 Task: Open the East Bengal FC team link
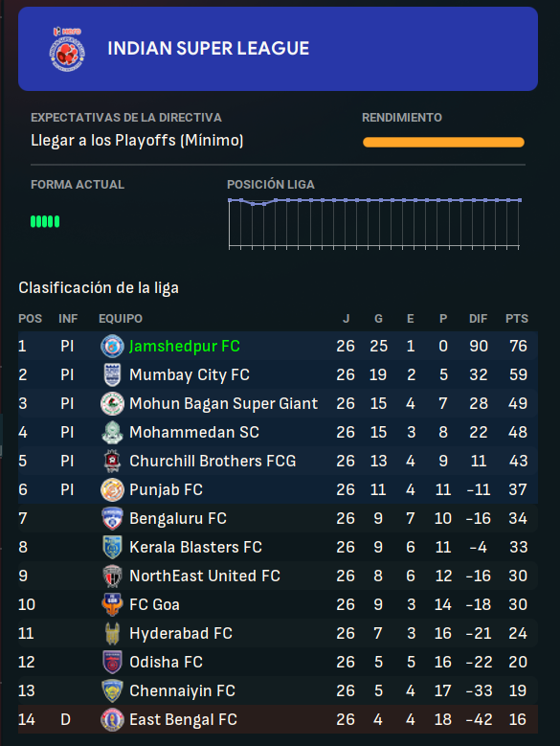(x=183, y=719)
